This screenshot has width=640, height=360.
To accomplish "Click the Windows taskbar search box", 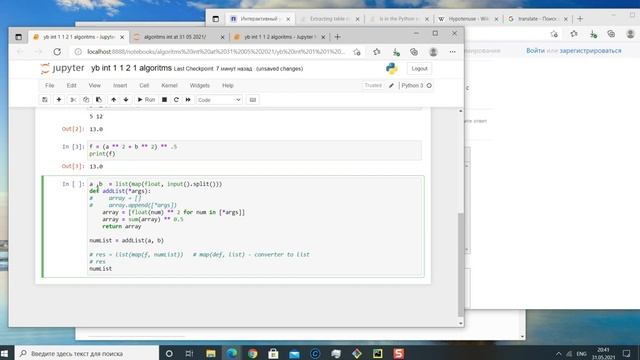I will (x=87, y=353).
